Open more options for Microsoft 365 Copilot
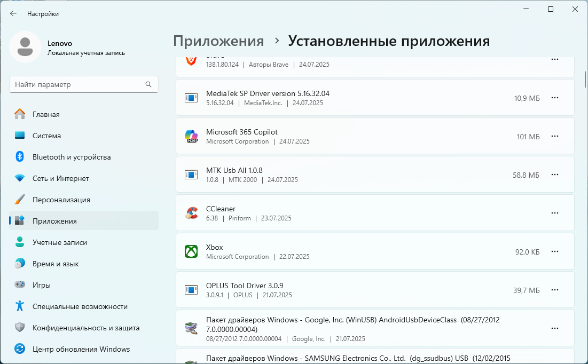 555,136
